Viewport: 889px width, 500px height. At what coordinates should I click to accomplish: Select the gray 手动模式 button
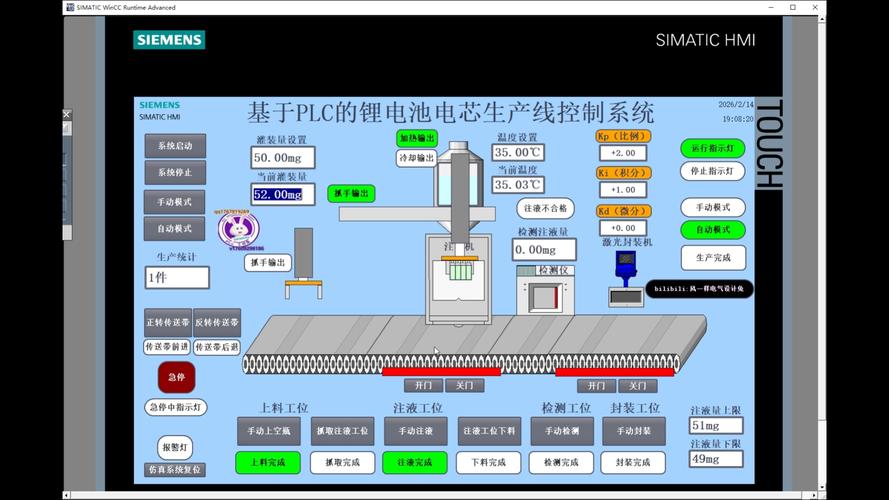click(x=175, y=202)
